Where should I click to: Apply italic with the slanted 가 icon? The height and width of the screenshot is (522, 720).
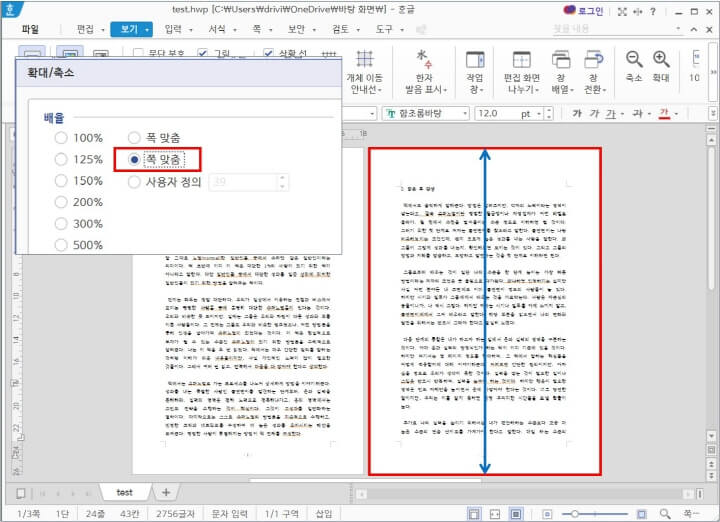[x=595, y=113]
